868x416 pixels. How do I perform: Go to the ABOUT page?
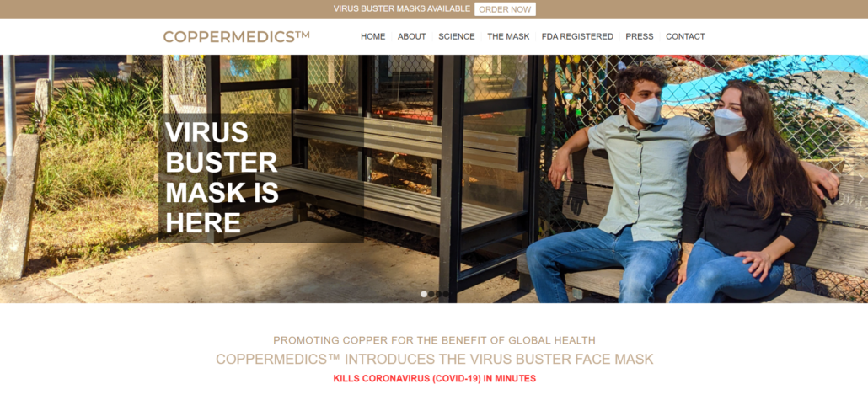coord(412,36)
